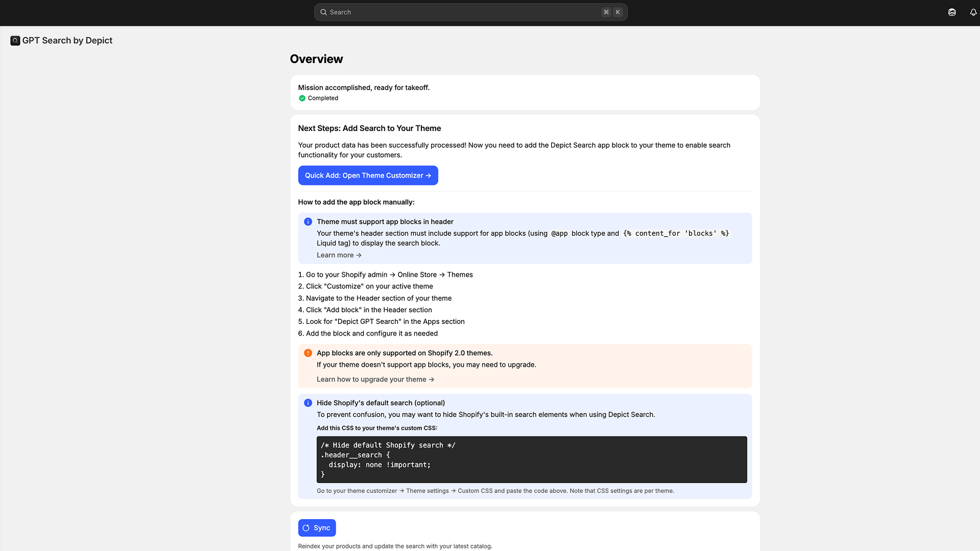The image size is (980, 551).
Task: Click the magnifier icon in the search bar
Action: [323, 12]
